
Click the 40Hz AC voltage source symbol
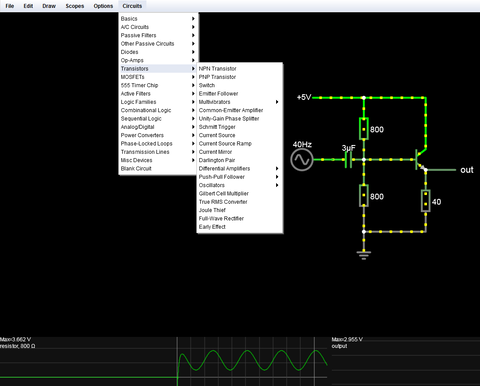click(302, 160)
